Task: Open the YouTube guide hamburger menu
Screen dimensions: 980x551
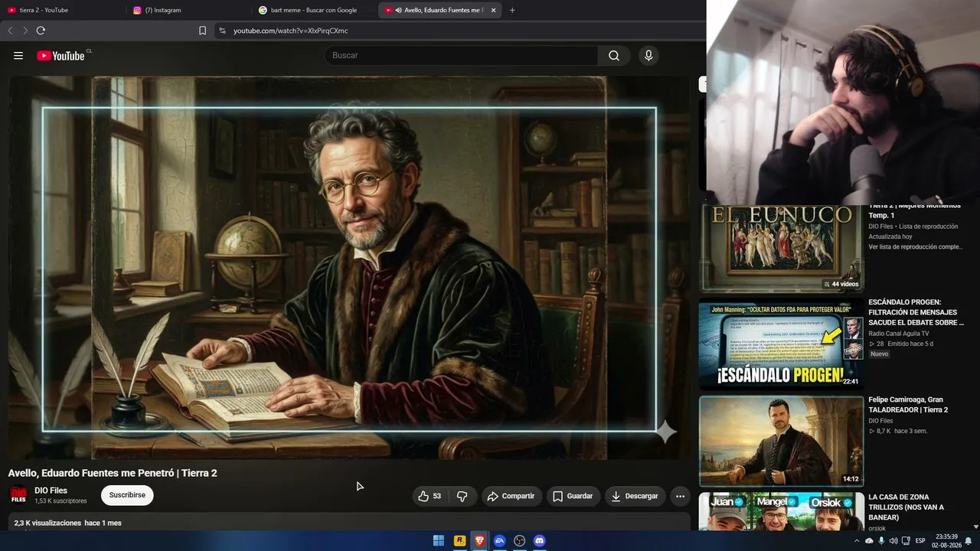Action: click(x=18, y=56)
